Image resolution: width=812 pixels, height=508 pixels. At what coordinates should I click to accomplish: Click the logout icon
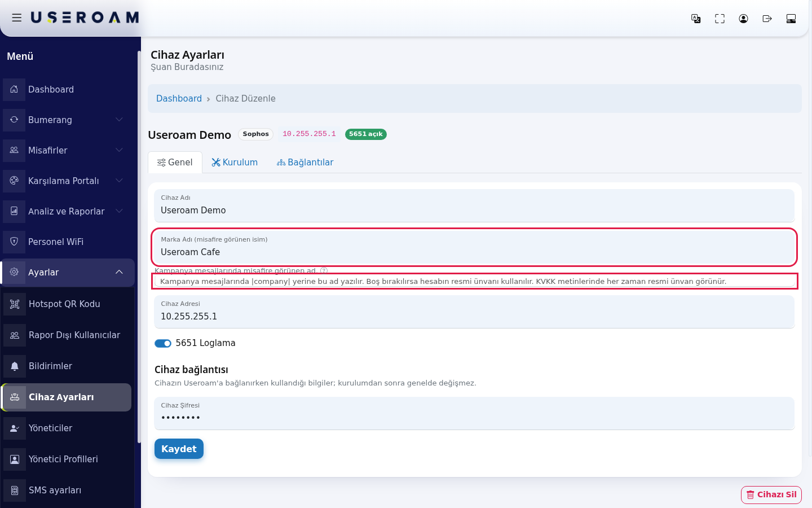pos(767,19)
